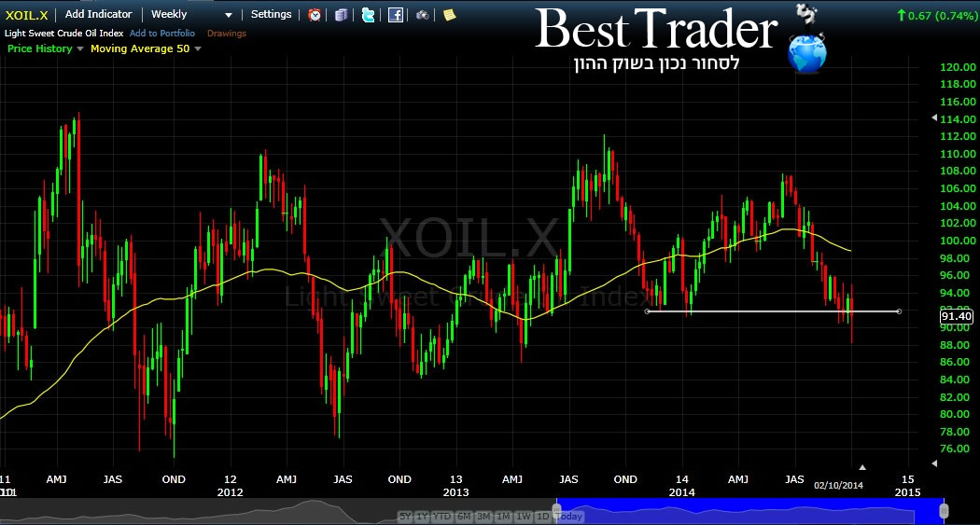Open the Drawings link

pyautogui.click(x=227, y=34)
